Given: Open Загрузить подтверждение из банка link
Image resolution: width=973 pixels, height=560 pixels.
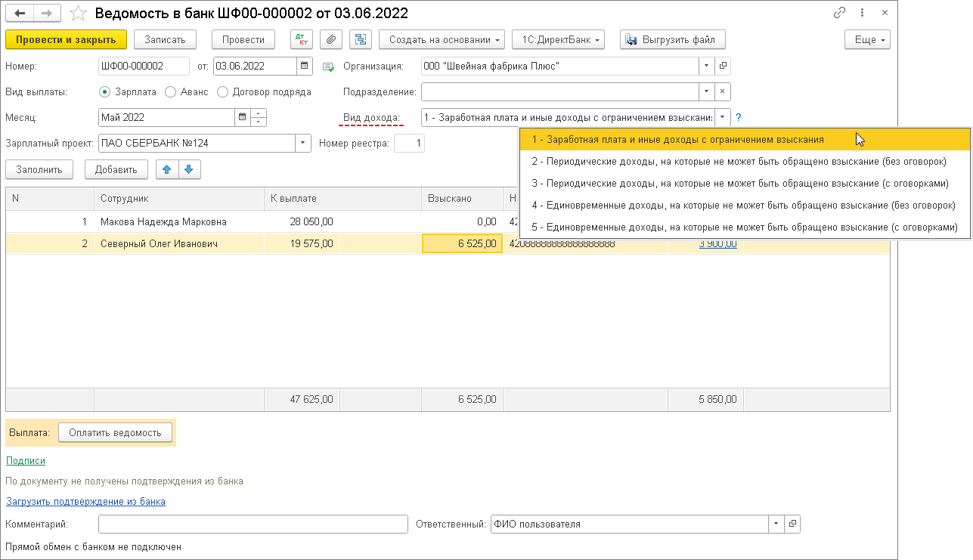Looking at the screenshot, I should coord(85,501).
